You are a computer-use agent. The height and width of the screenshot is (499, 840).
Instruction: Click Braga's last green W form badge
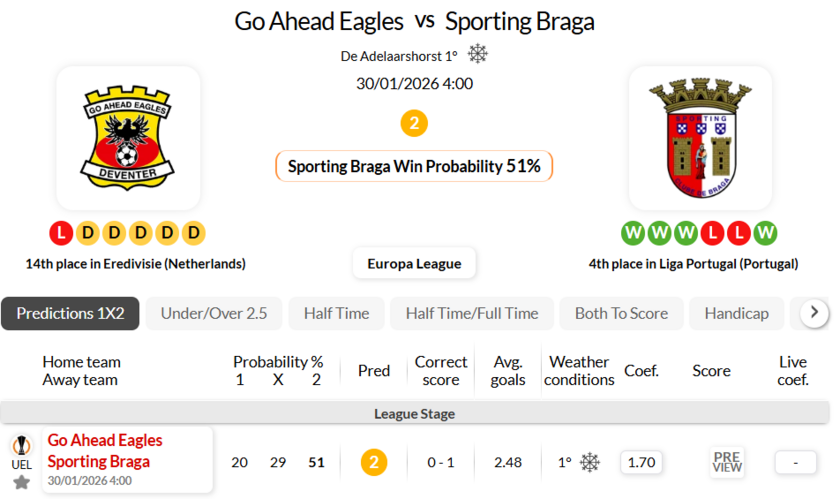[x=765, y=233]
